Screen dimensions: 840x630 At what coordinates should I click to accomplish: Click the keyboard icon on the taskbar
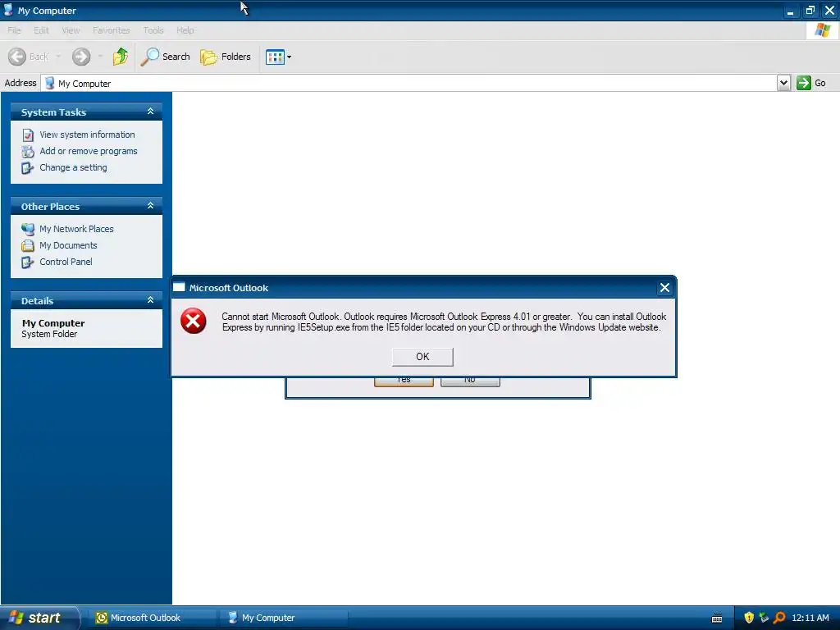point(717,619)
